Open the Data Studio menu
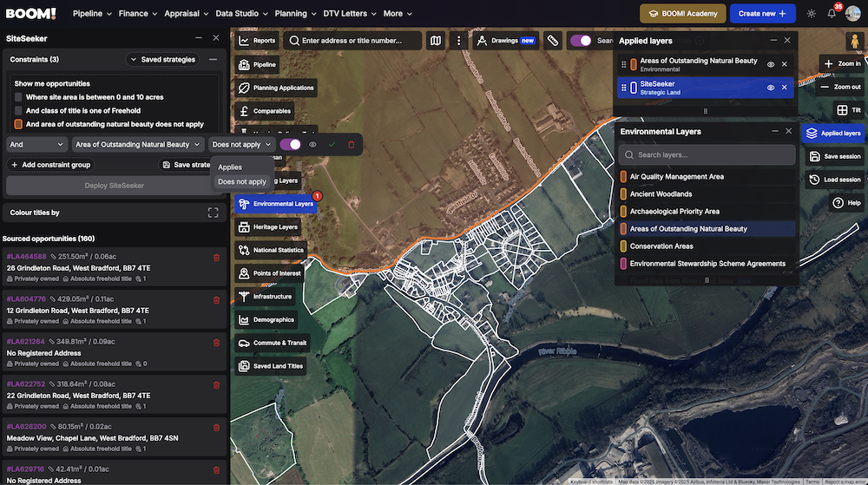The width and height of the screenshot is (868, 485). (241, 13)
